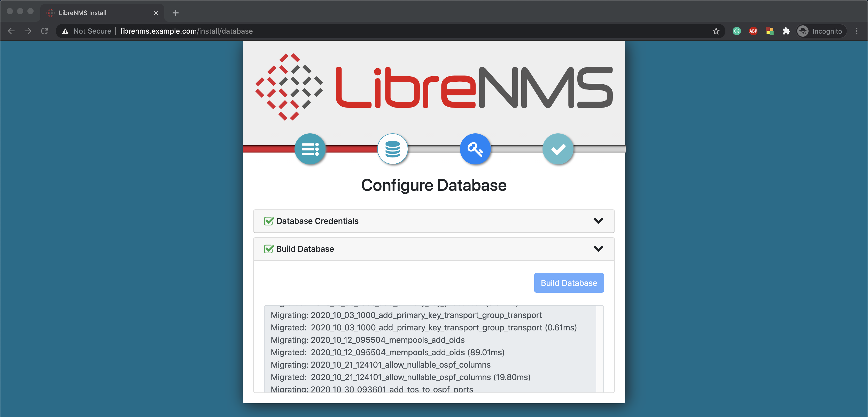Image resolution: width=868 pixels, height=417 pixels.
Task: Open the Extensions puzzle piece icon
Action: 786,31
